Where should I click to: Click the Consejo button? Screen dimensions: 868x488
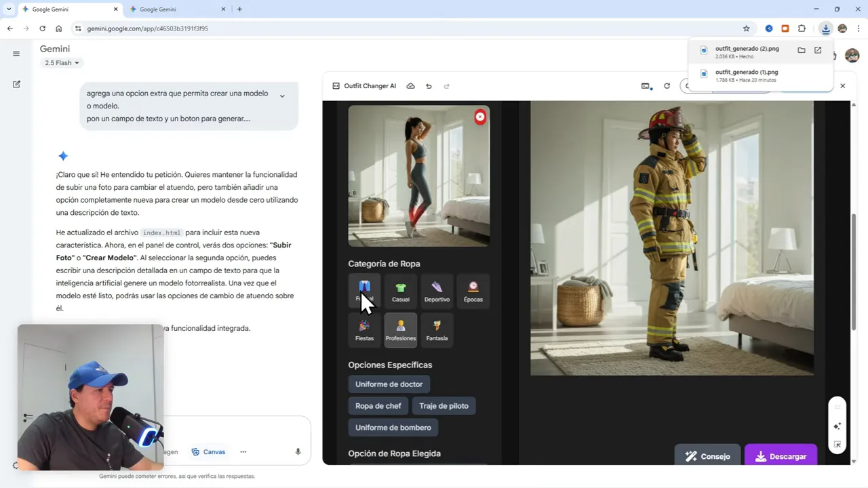pos(707,456)
